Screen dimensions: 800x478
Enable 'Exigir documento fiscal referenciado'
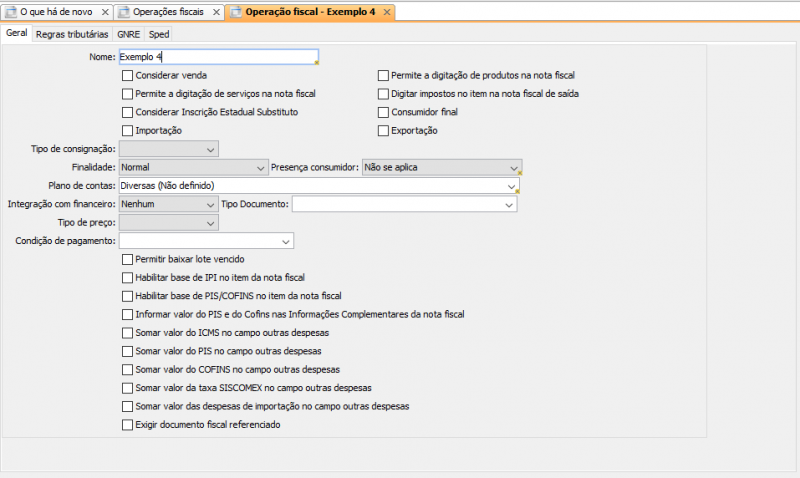tap(126, 425)
